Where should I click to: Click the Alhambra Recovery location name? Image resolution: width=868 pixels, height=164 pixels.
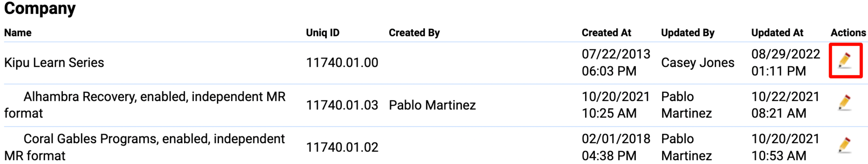[x=145, y=104]
